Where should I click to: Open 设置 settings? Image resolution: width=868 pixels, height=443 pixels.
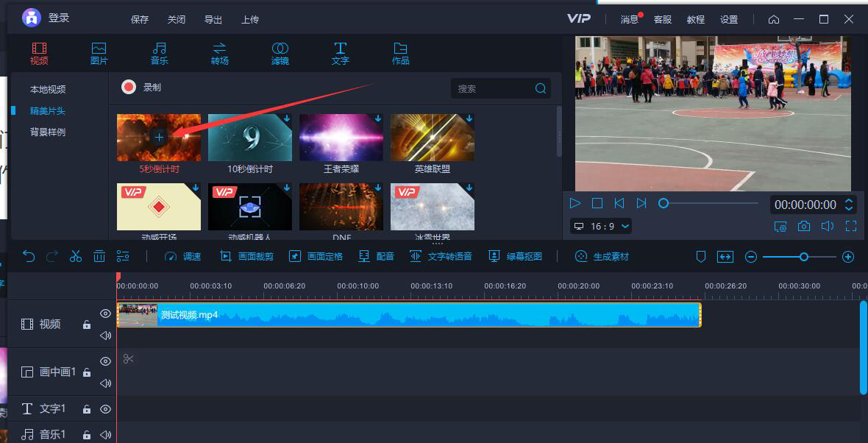(729, 19)
